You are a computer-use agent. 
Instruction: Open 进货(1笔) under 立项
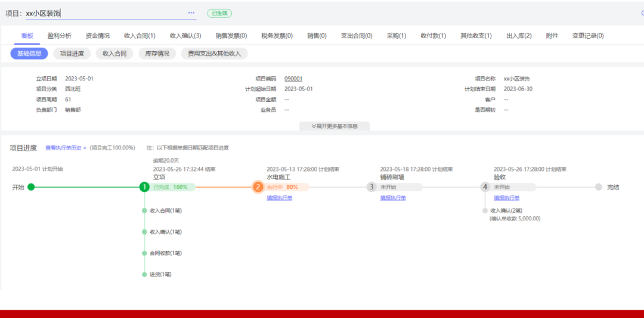pyautogui.click(x=160, y=275)
